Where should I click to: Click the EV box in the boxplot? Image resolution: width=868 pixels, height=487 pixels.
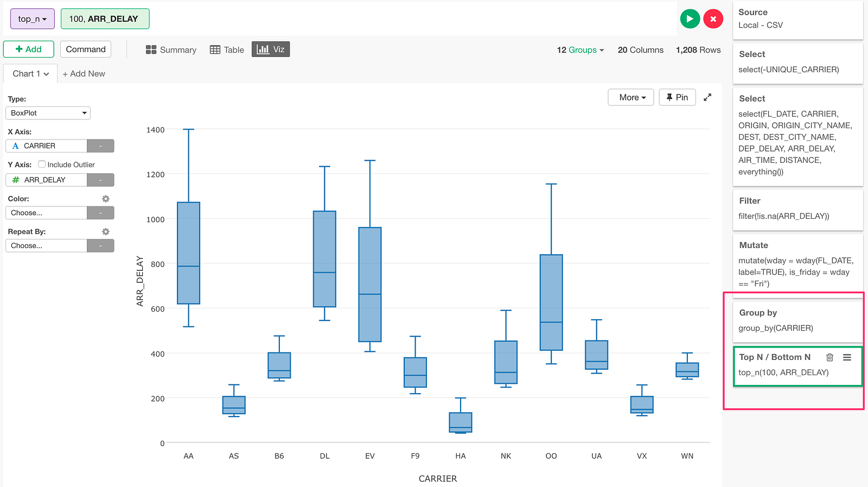tap(370, 284)
